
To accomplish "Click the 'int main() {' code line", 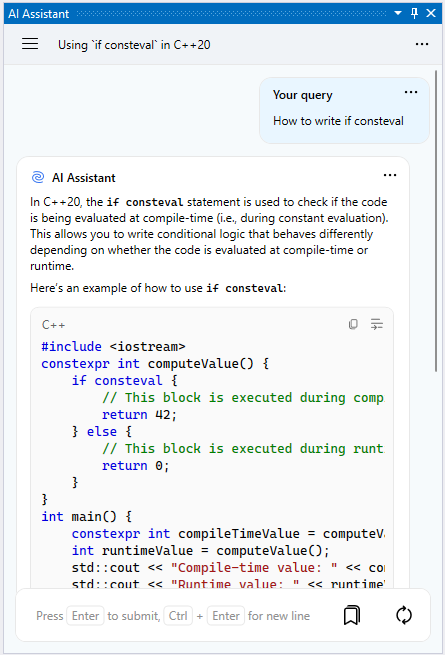I will [86, 517].
